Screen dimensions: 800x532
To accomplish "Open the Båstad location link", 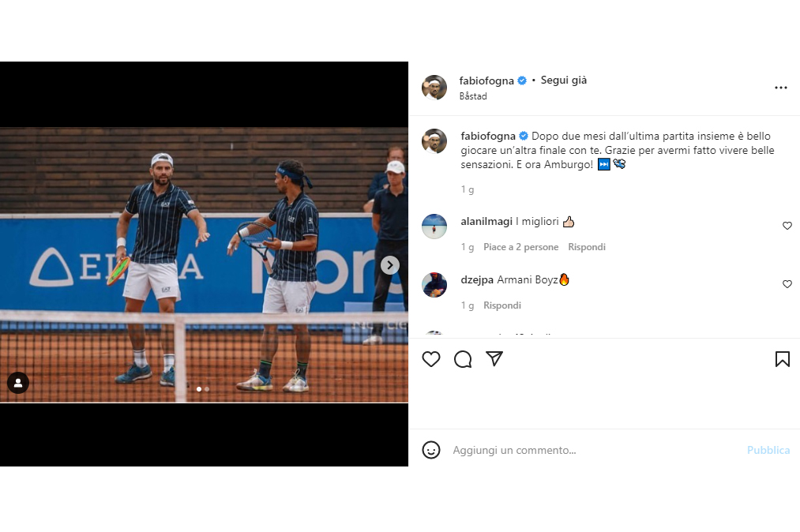I will (473, 96).
